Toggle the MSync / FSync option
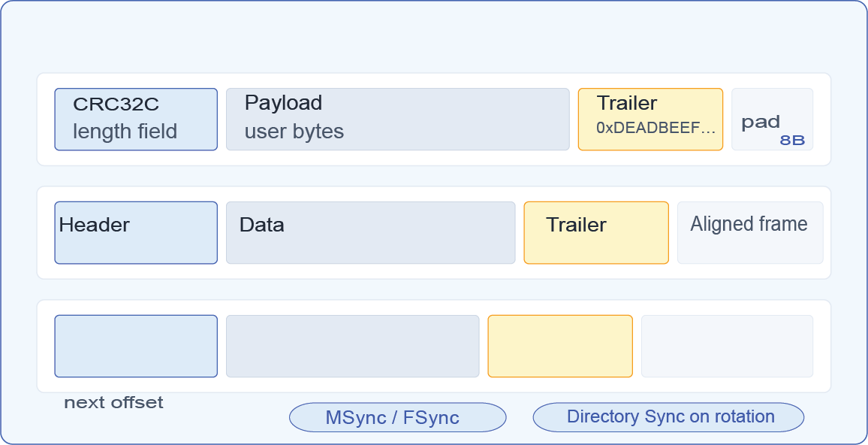This screenshot has width=868, height=445. [x=397, y=417]
